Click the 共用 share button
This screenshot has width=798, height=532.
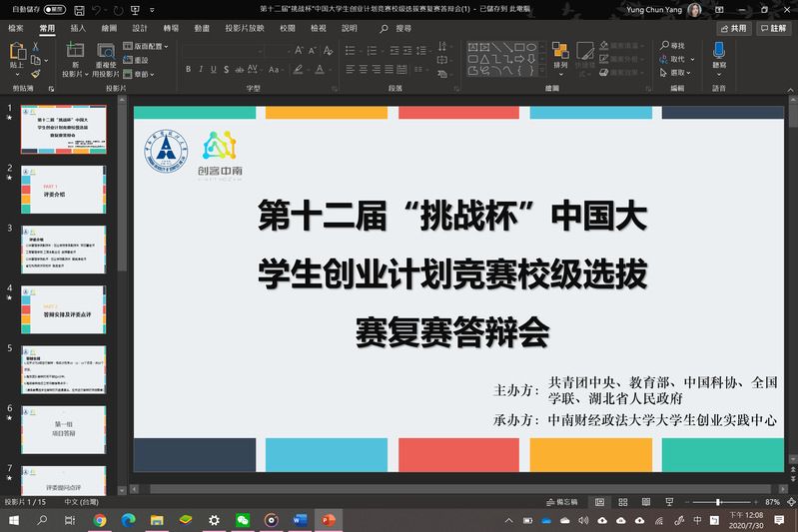(x=732, y=29)
